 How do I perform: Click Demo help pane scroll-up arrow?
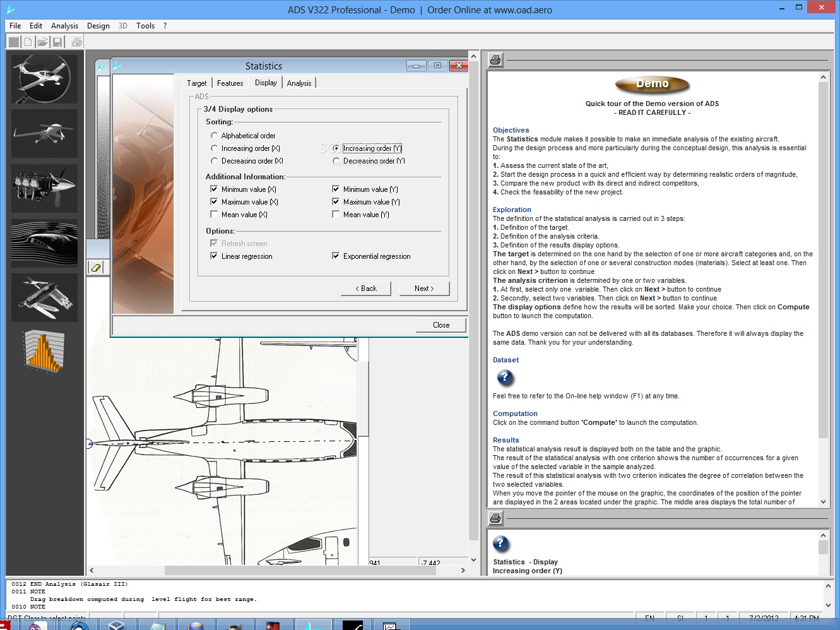click(x=823, y=77)
